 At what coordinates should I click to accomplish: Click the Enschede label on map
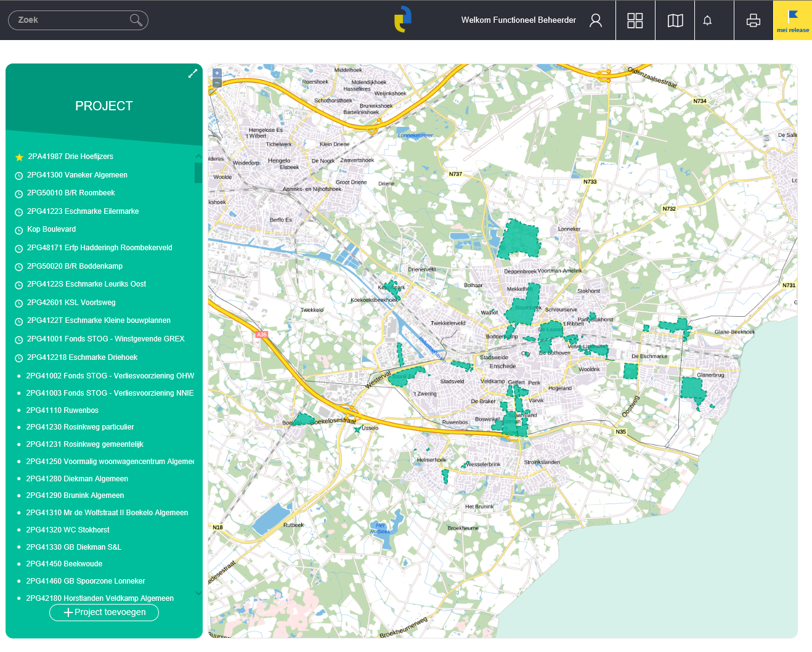click(x=503, y=366)
